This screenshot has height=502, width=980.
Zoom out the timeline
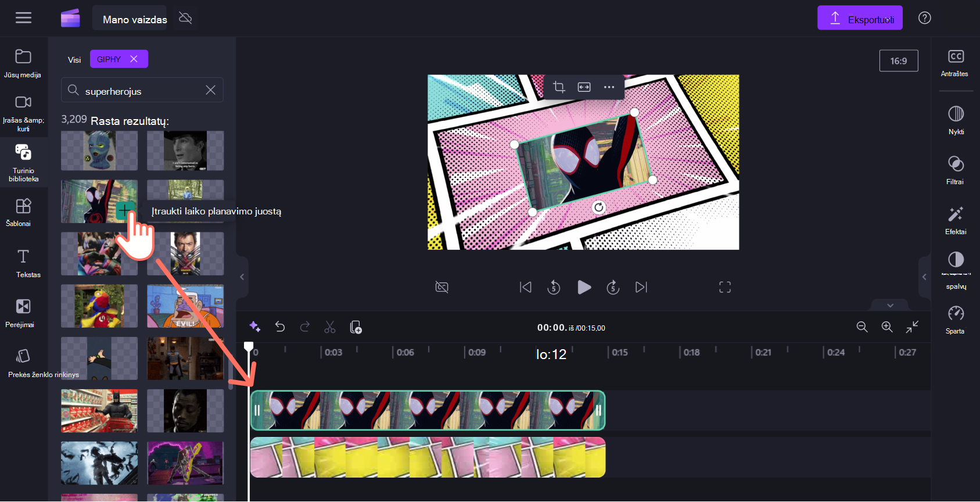point(862,327)
